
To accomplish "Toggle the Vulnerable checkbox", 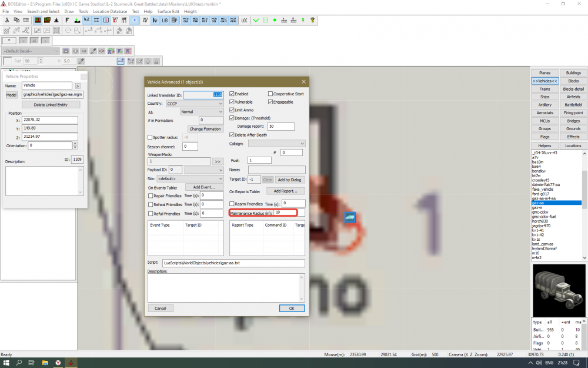I will 232,102.
